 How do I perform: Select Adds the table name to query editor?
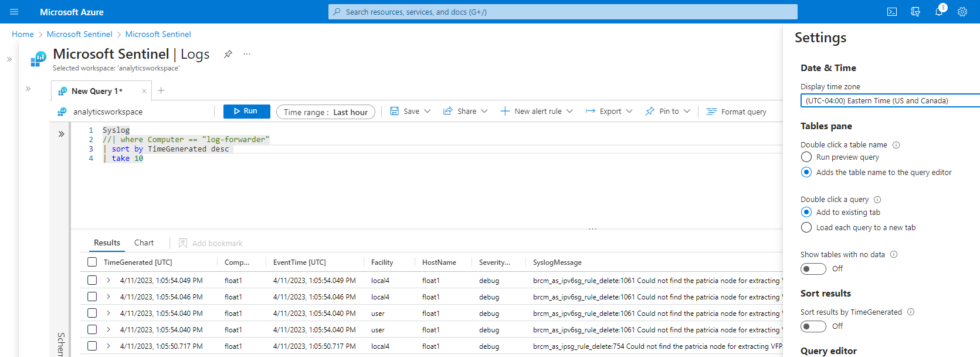pos(806,172)
